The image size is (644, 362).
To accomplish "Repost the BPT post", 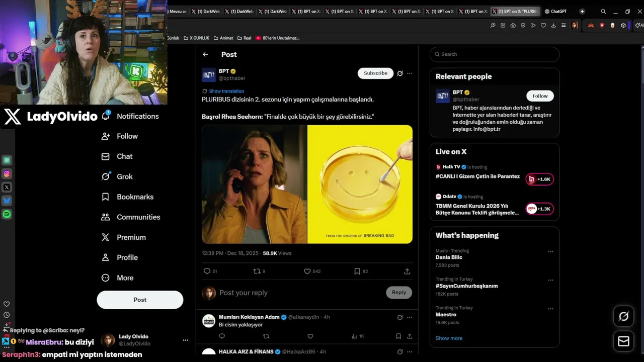I will pos(257,271).
